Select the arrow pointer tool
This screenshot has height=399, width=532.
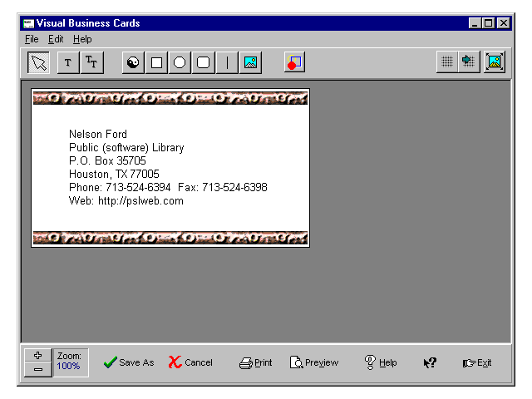pos(38,63)
